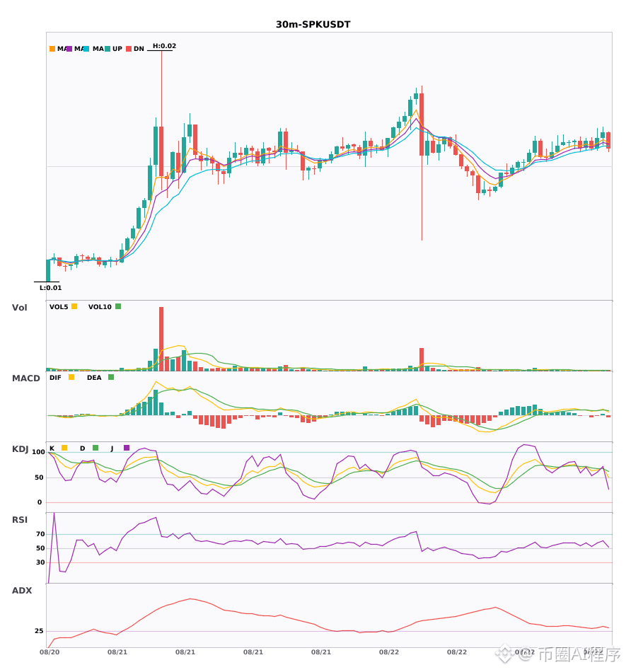The image size is (626, 672).
Task: Click the green DEA legend swatch
Action: tap(111, 377)
